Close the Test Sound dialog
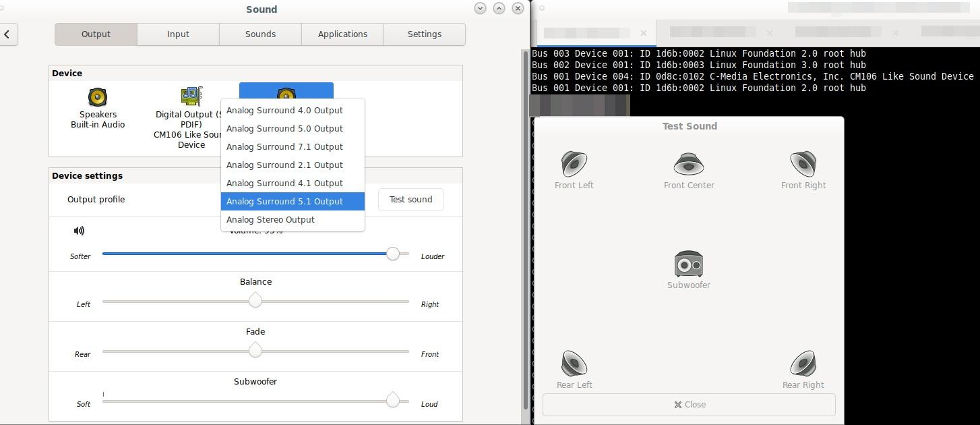The image size is (980, 425). [x=688, y=404]
